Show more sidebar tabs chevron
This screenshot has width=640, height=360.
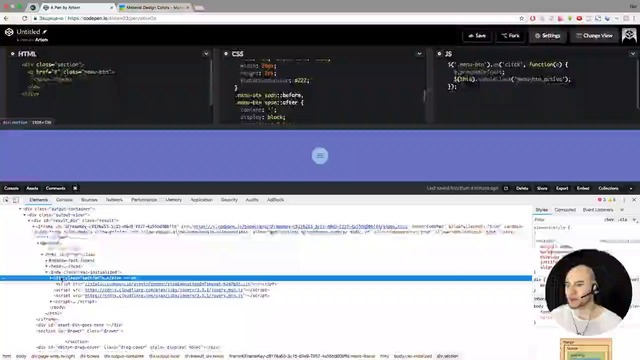(x=622, y=210)
